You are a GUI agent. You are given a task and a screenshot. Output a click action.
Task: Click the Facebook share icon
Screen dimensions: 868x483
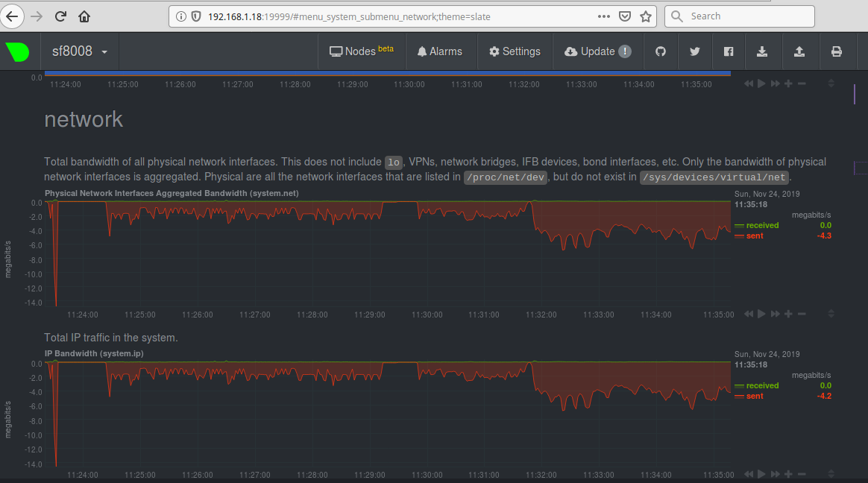729,51
